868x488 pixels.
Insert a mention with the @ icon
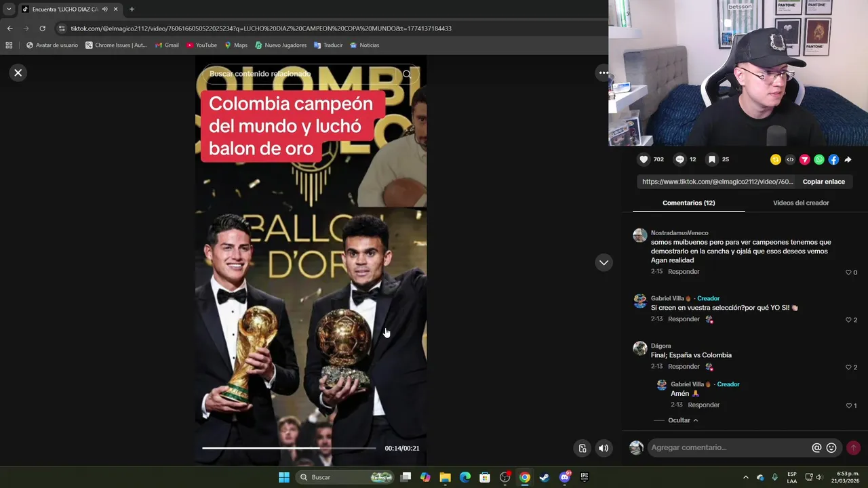point(816,448)
